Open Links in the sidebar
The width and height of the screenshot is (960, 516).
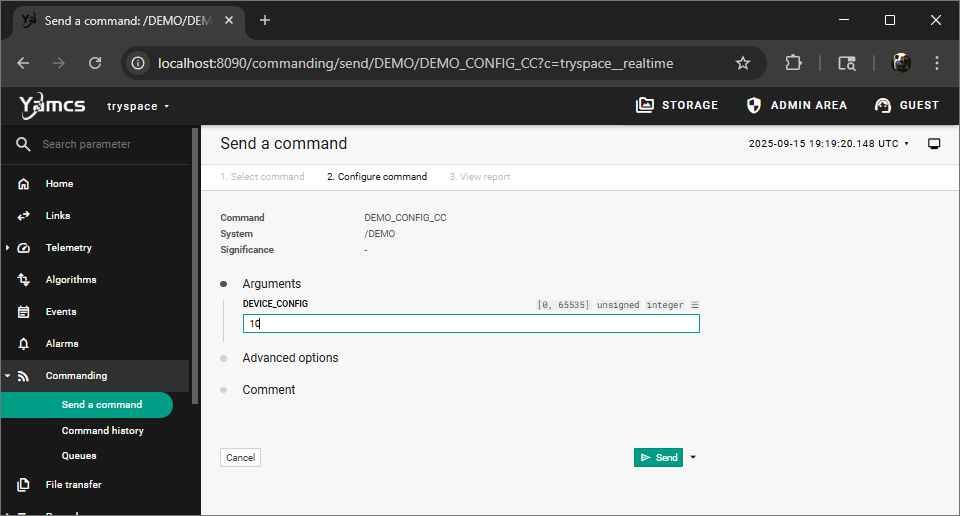[x=58, y=215]
